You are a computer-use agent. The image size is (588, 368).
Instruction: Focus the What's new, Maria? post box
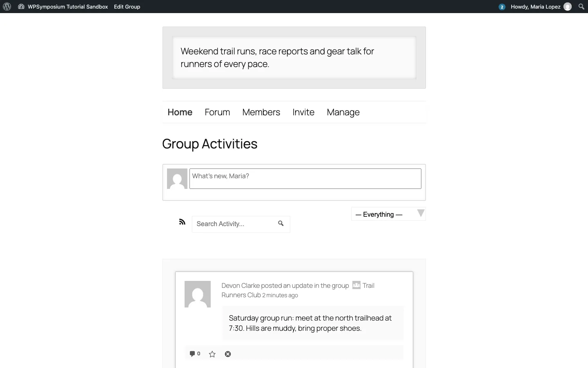point(305,179)
